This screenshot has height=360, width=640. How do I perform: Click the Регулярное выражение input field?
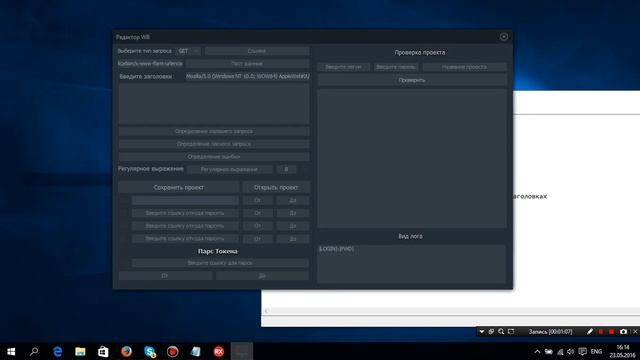pyautogui.click(x=229, y=169)
